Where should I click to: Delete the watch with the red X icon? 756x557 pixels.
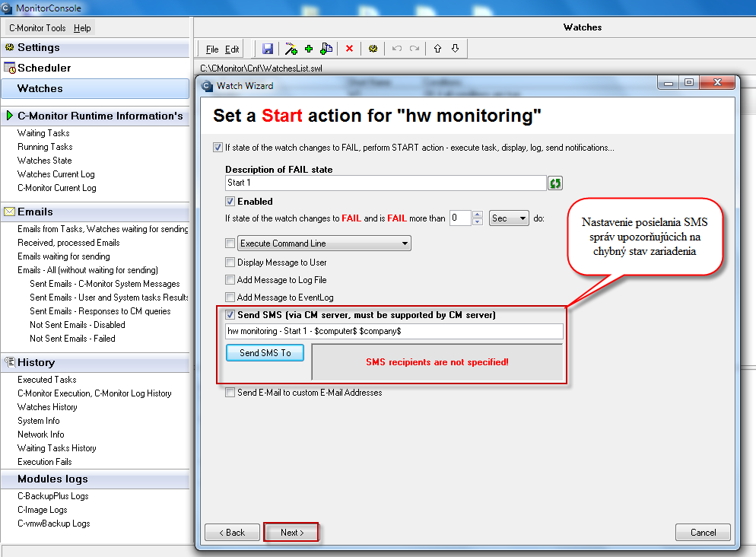(350, 49)
